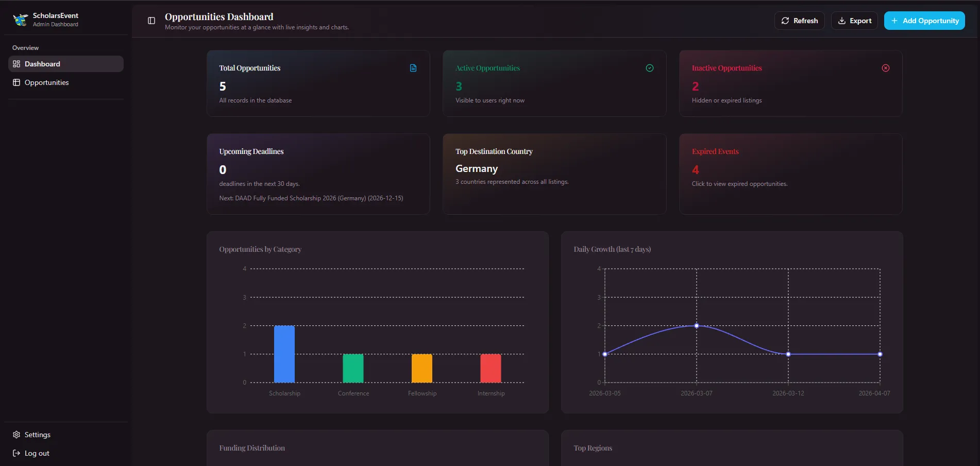Click the Dashboard grid icon in sidebar
The height and width of the screenshot is (466, 980).
(x=16, y=64)
